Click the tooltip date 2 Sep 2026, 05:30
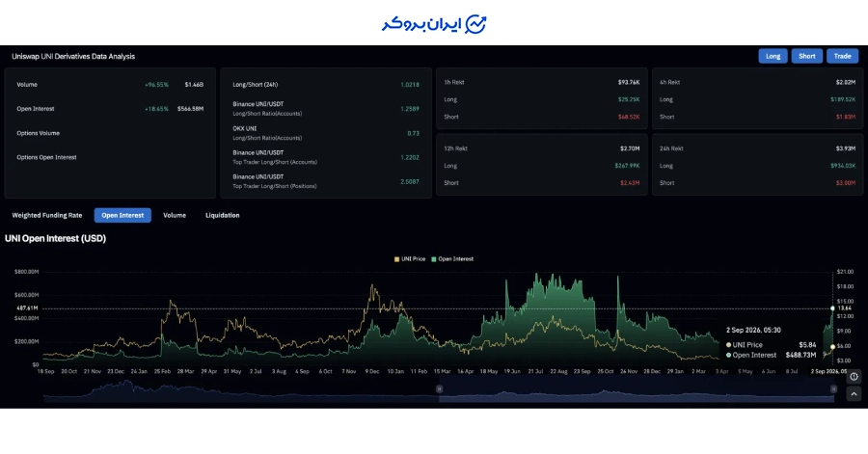Screen dimensions: 868x454 [753, 330]
